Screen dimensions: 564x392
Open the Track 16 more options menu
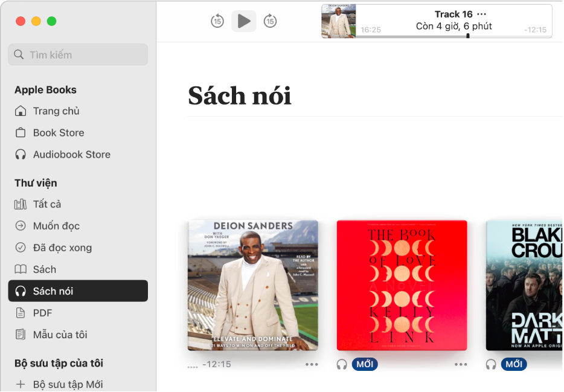[482, 14]
